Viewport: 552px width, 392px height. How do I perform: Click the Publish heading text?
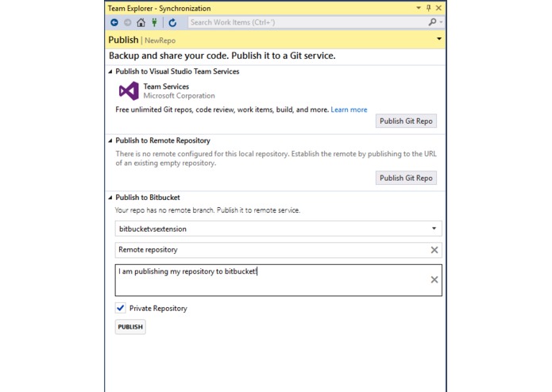click(123, 40)
